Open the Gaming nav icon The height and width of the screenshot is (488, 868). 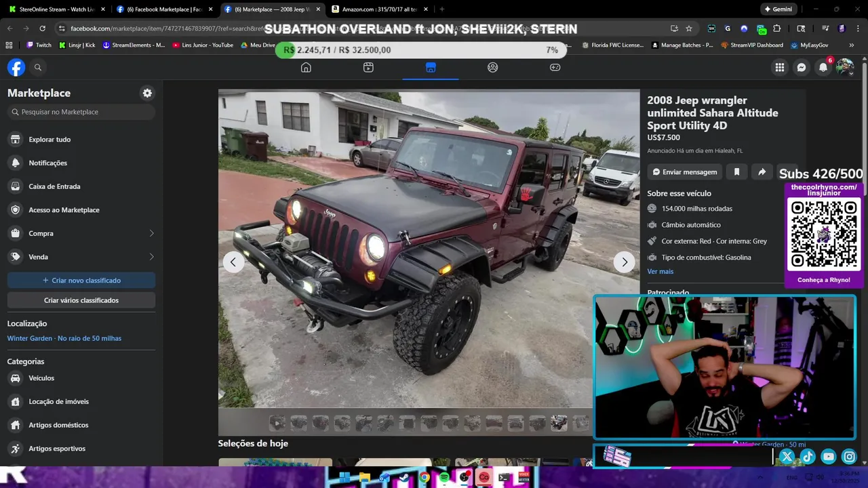pos(555,67)
